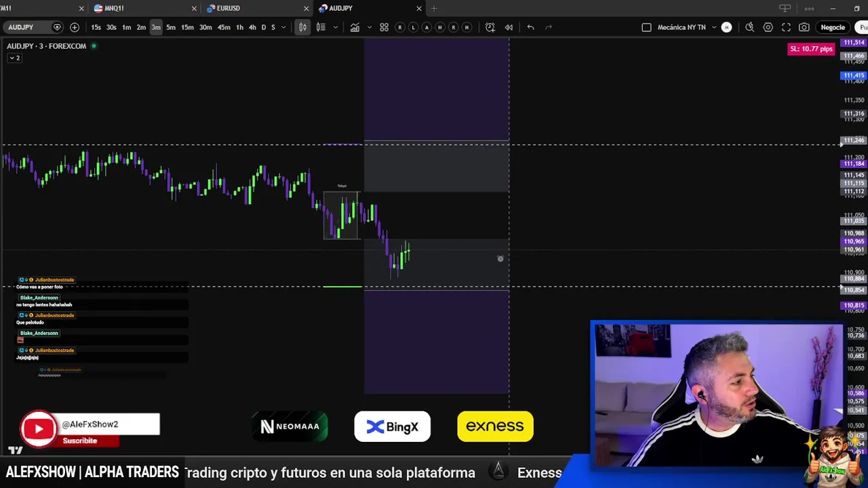This screenshot has width=868, height=488.
Task: Click the second R circle quick button
Action: [453, 27]
